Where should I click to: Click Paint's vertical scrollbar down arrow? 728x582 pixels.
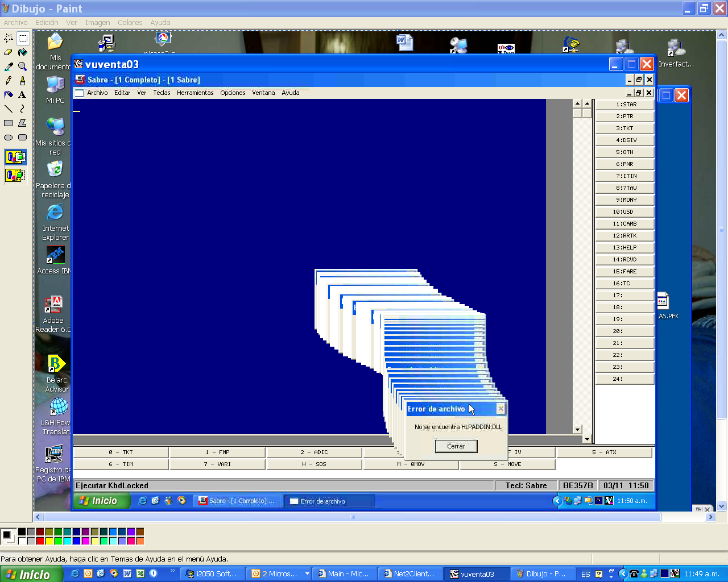click(x=722, y=506)
